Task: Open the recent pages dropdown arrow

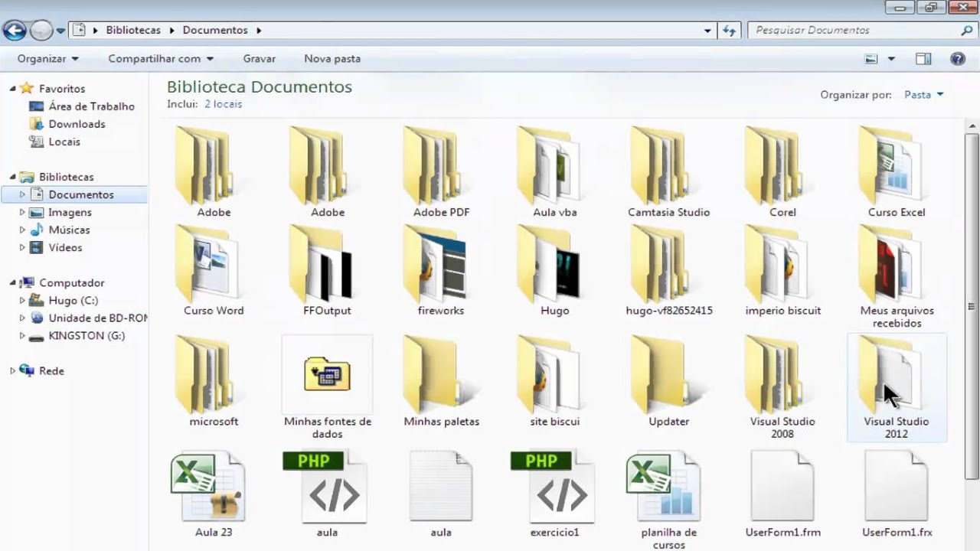Action: coord(60,31)
